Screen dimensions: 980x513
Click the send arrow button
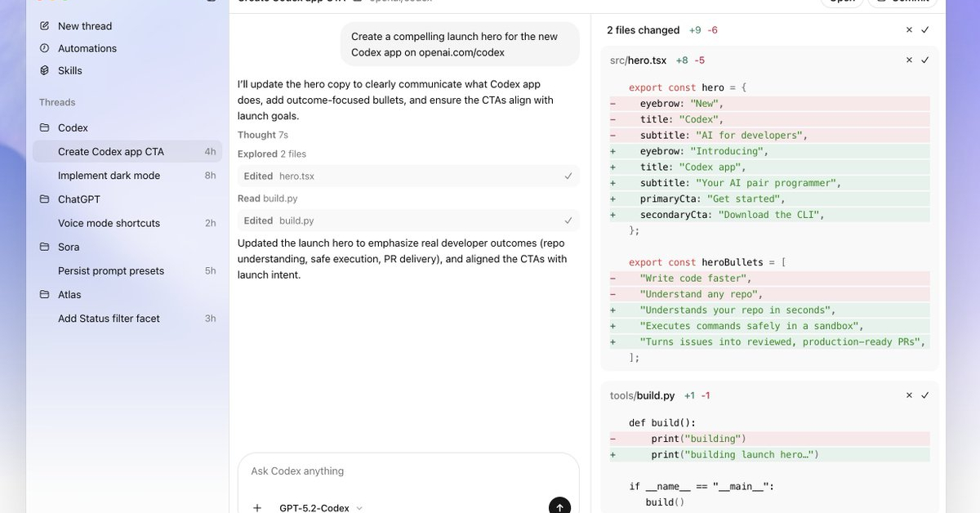coord(559,506)
